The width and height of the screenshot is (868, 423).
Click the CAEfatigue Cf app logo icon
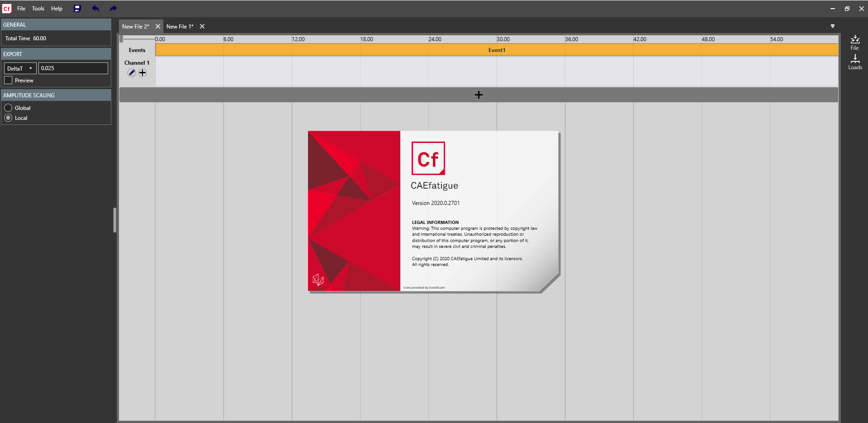click(7, 9)
